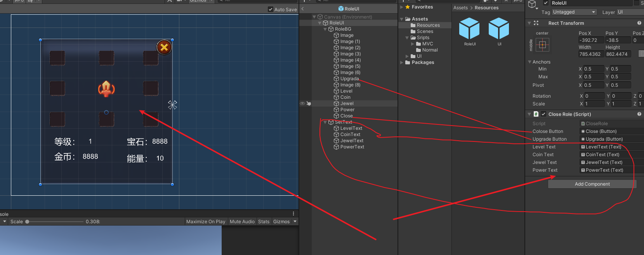Toggle the Jewel object pickability hand icon
Image resolution: width=644 pixels, height=255 pixels.
(309, 103)
